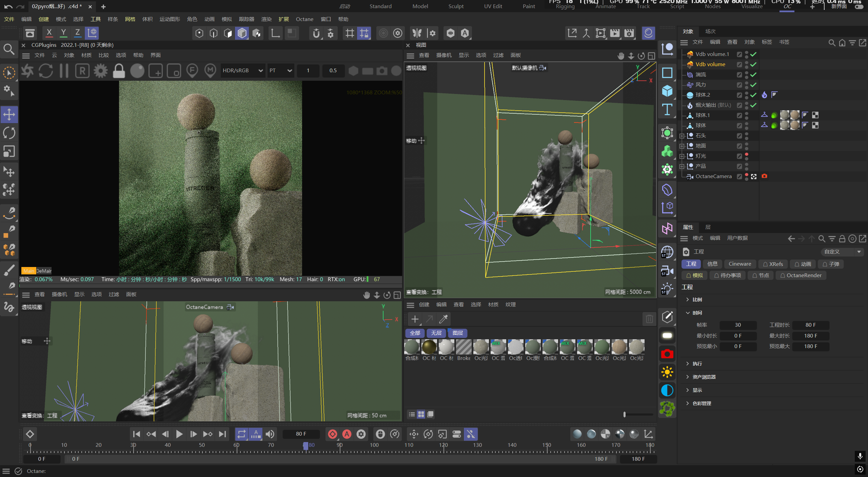868x477 pixels.
Task: Click the Text spline tool icon
Action: pyautogui.click(x=667, y=109)
